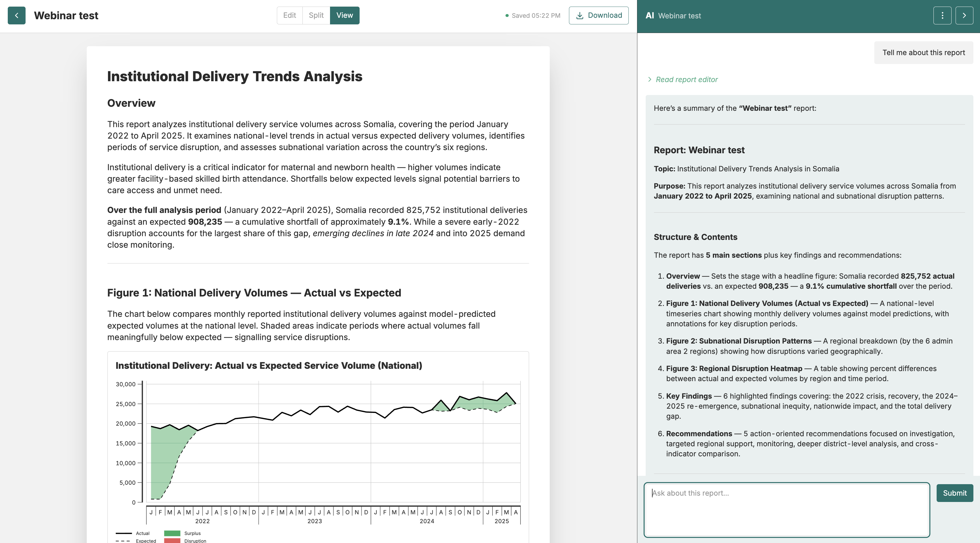The height and width of the screenshot is (543, 980).
Task: Download the report
Action: pos(599,15)
